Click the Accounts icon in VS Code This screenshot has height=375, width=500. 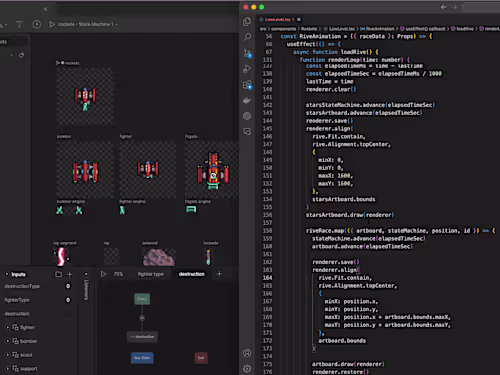[247, 353]
